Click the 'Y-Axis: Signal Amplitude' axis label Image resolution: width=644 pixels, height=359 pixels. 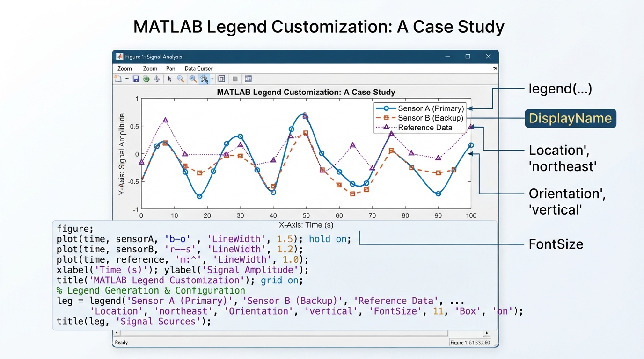[x=122, y=154]
